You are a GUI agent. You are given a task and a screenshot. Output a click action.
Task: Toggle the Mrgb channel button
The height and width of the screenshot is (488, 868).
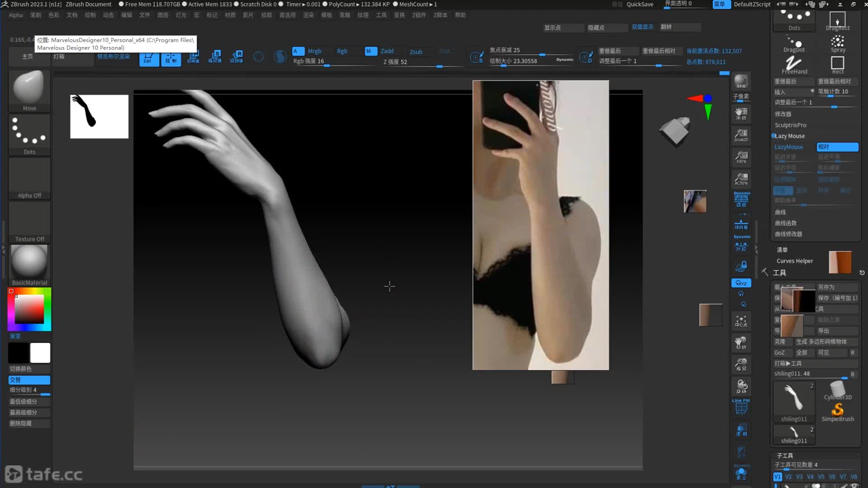pyautogui.click(x=314, y=51)
